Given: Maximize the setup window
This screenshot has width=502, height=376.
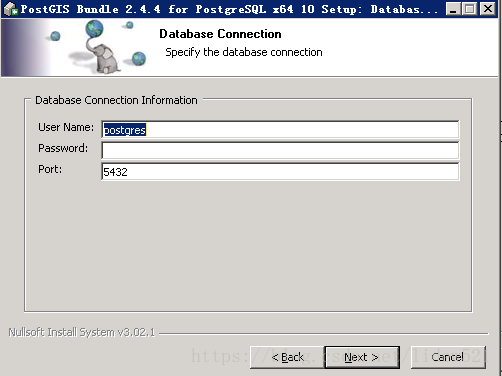Looking at the screenshot, I should point(470,9).
